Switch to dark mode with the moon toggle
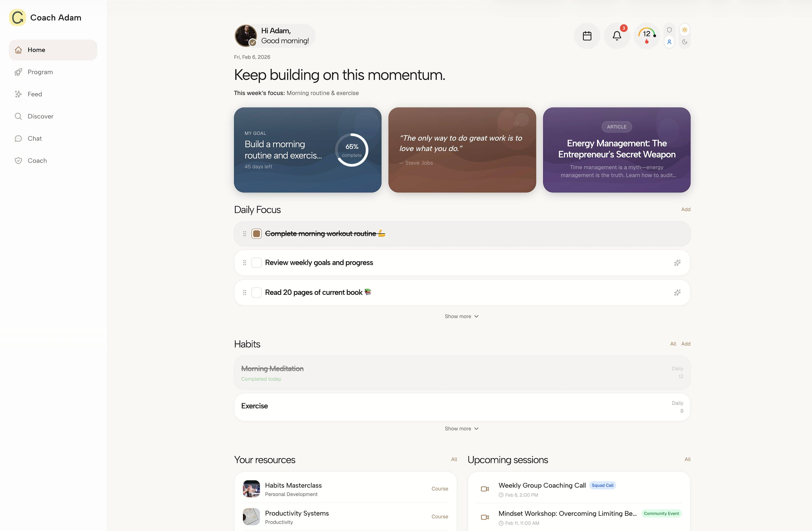Screen dimensions: 812x531 pyautogui.click(x=685, y=42)
